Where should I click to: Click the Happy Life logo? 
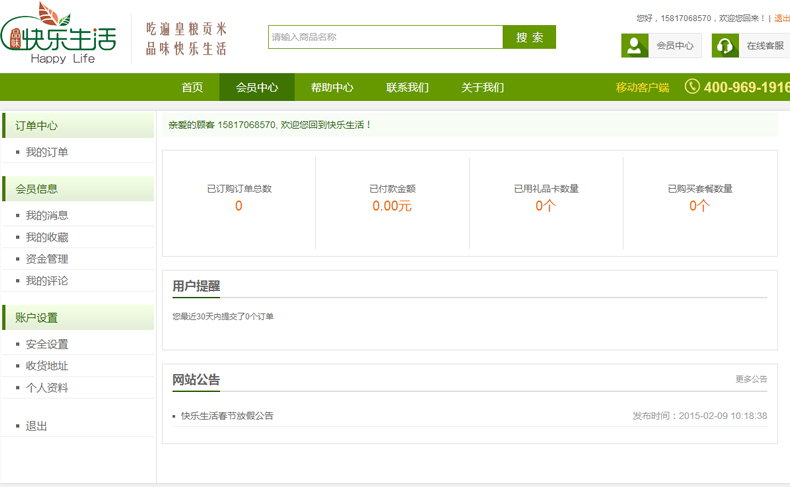[60, 35]
